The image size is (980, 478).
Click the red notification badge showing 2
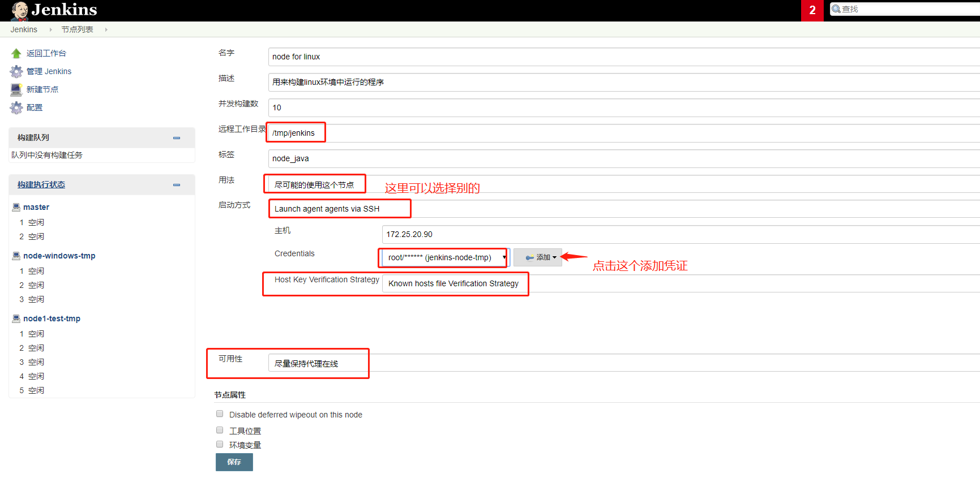point(812,10)
